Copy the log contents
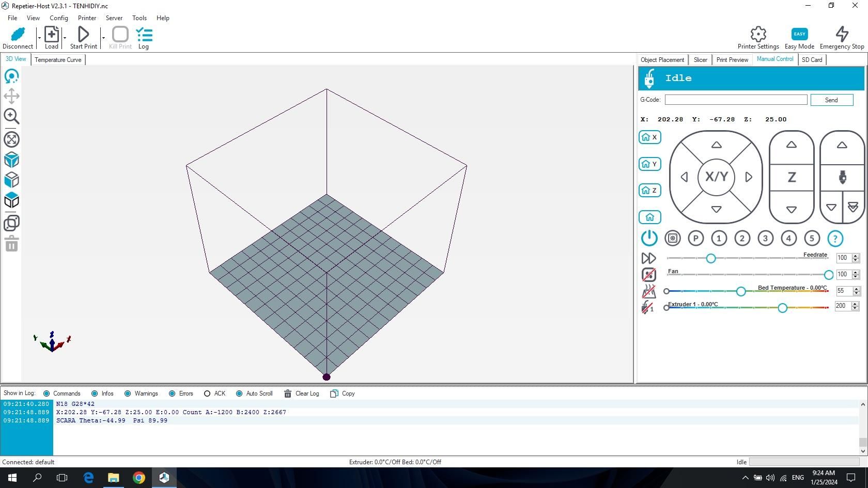The image size is (868, 488). (x=343, y=393)
